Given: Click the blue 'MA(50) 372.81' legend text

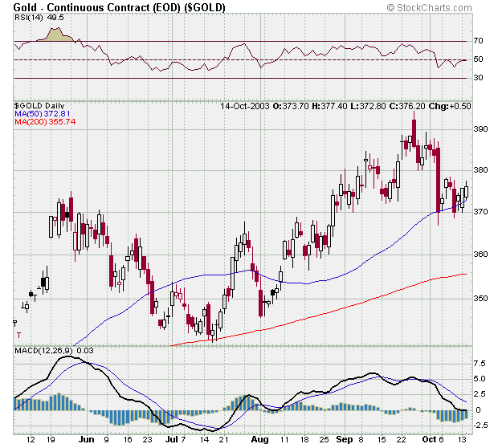Looking at the screenshot, I should (43, 114).
